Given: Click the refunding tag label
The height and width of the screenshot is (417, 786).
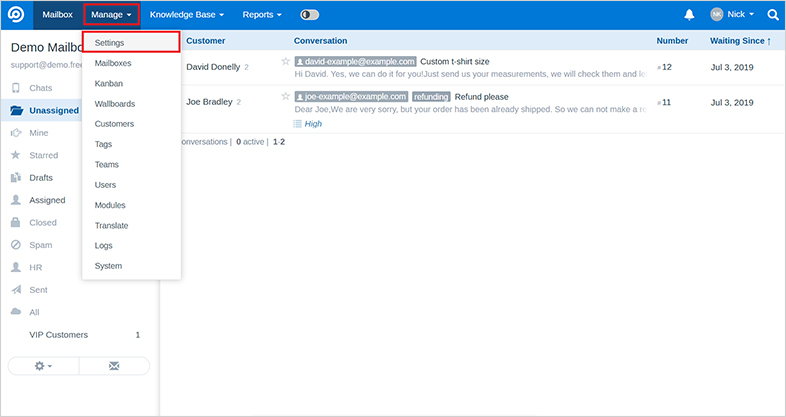Looking at the screenshot, I should click(431, 97).
